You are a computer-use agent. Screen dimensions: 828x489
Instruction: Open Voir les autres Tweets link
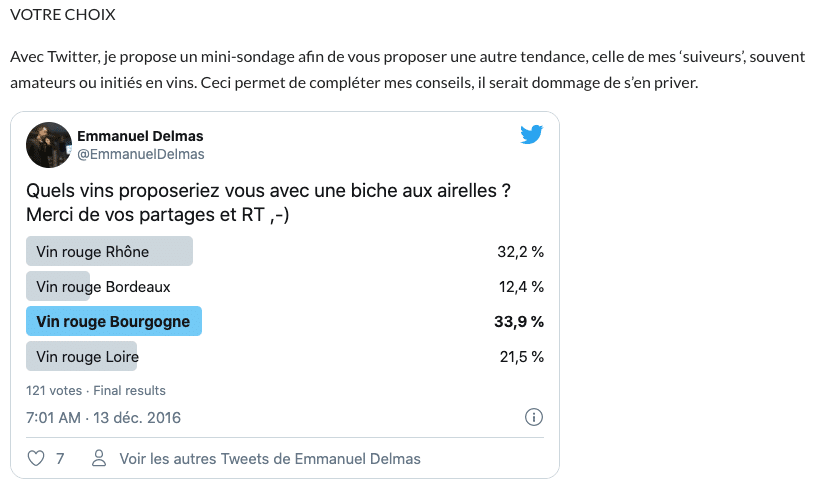(270, 459)
